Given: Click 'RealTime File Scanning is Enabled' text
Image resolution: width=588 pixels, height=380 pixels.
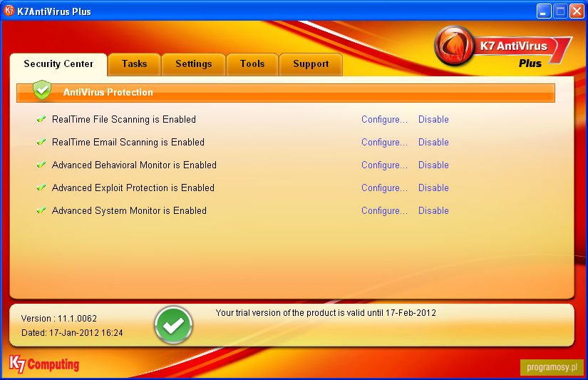Looking at the screenshot, I should point(124,120).
